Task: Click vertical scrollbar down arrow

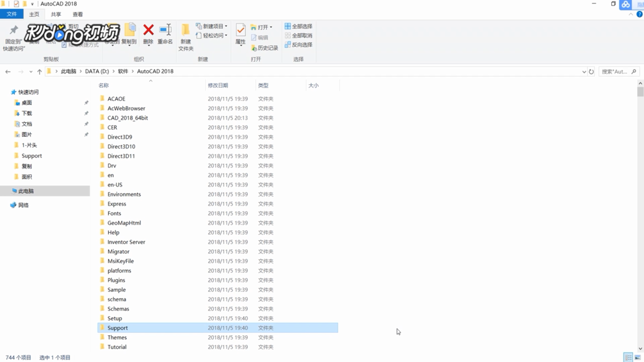Action: [640, 349]
